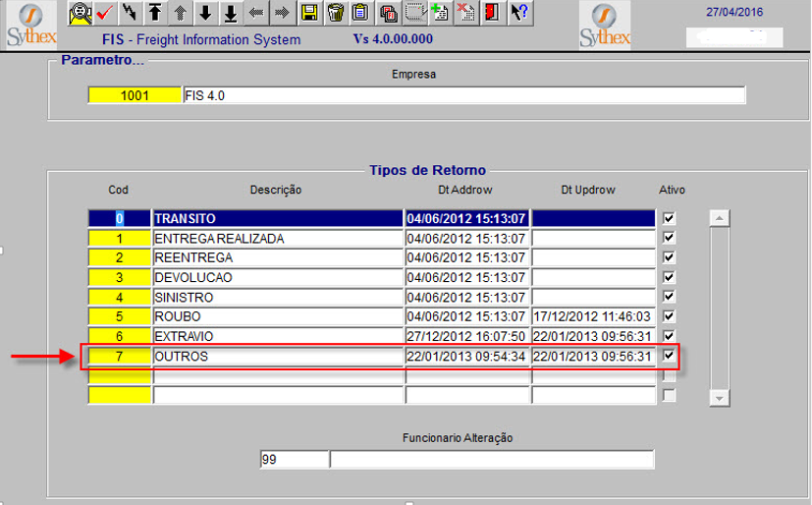Select the SINISTRO row description
Viewport: 812px width, 505px height.
tap(277, 297)
